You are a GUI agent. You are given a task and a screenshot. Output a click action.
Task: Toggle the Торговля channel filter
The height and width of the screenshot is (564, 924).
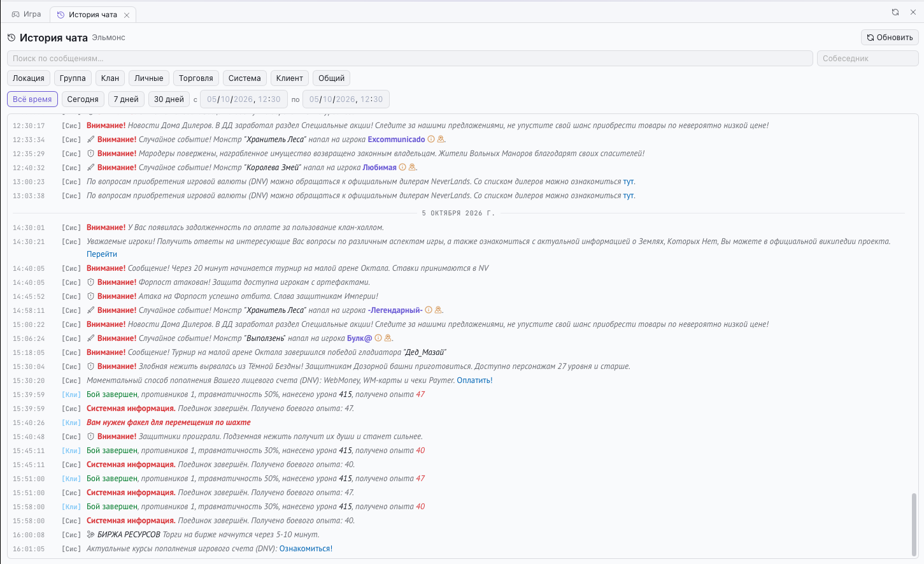click(196, 78)
